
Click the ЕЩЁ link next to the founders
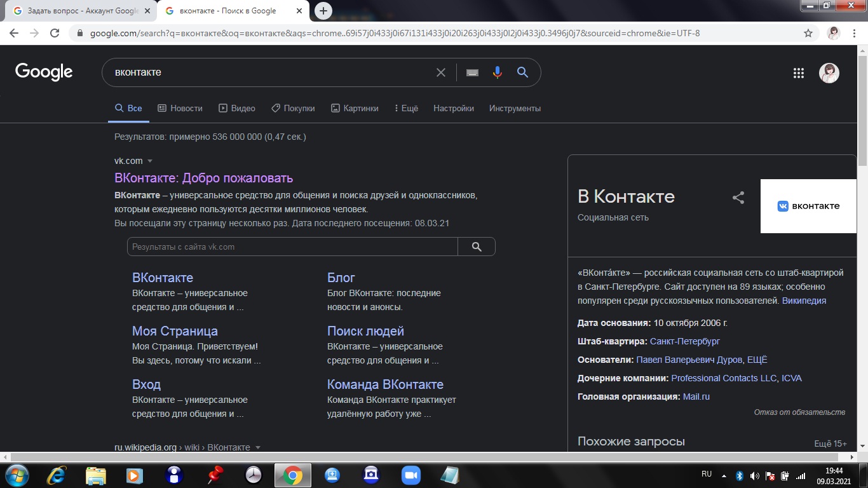[757, 360]
